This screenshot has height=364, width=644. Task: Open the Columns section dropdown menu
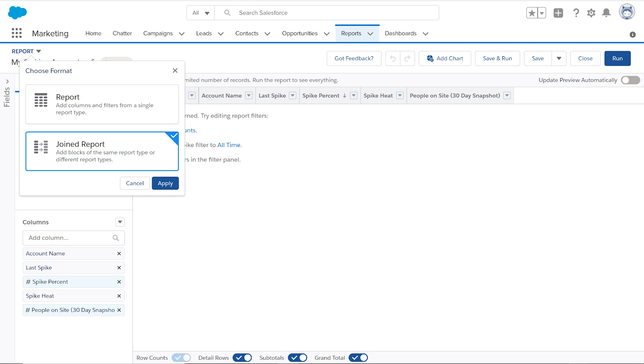click(120, 222)
